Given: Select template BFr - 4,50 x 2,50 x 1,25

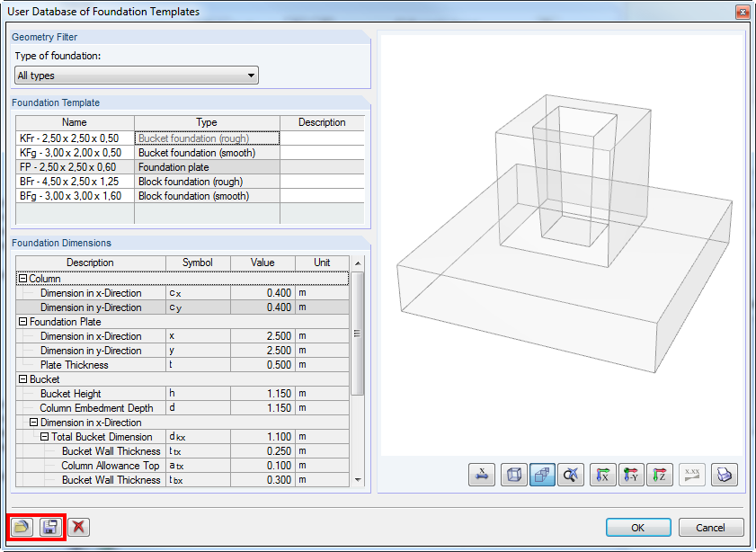Looking at the screenshot, I should pos(75,182).
